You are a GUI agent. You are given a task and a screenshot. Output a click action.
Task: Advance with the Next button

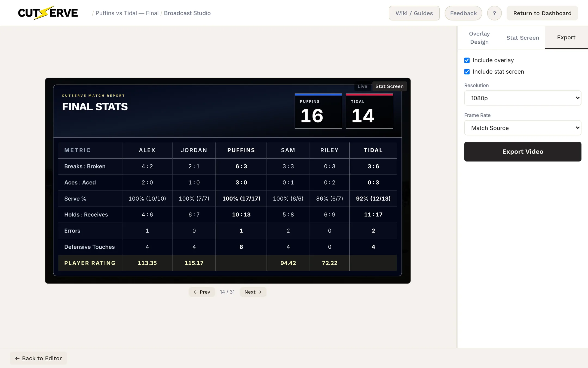coord(253,292)
